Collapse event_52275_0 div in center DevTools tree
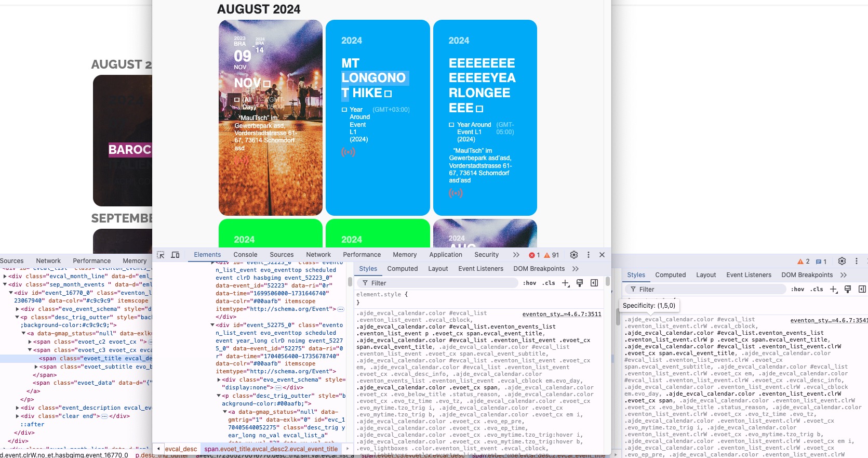Screen dimensions: 868x458 tap(212, 325)
